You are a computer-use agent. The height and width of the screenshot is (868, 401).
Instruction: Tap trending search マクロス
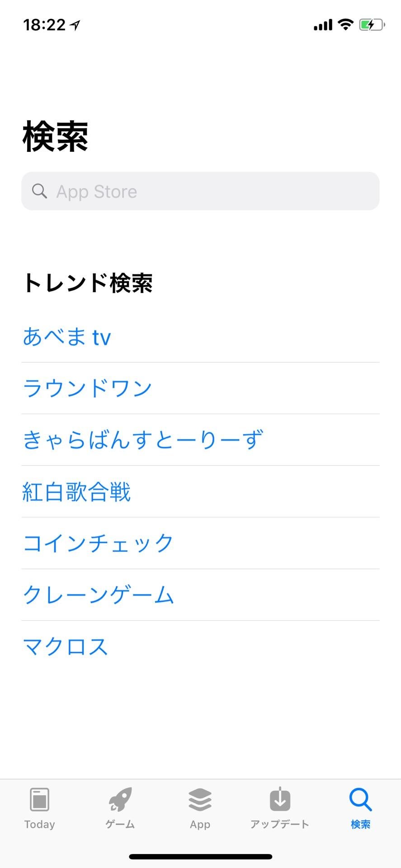[66, 646]
